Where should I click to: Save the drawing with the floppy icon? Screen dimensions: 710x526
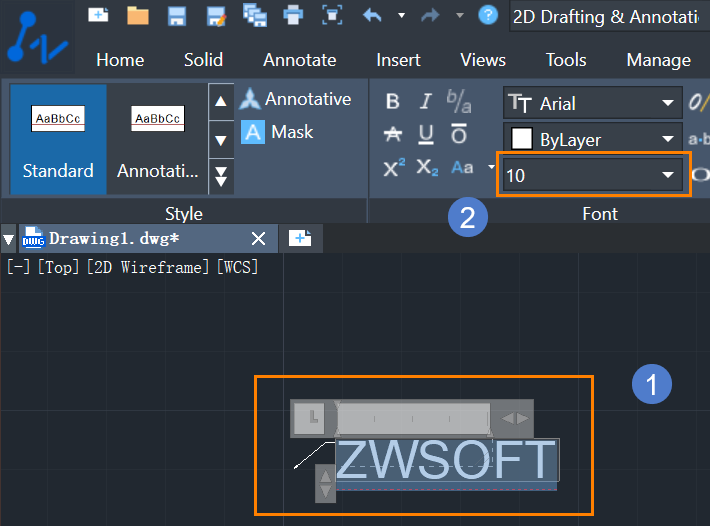click(177, 16)
